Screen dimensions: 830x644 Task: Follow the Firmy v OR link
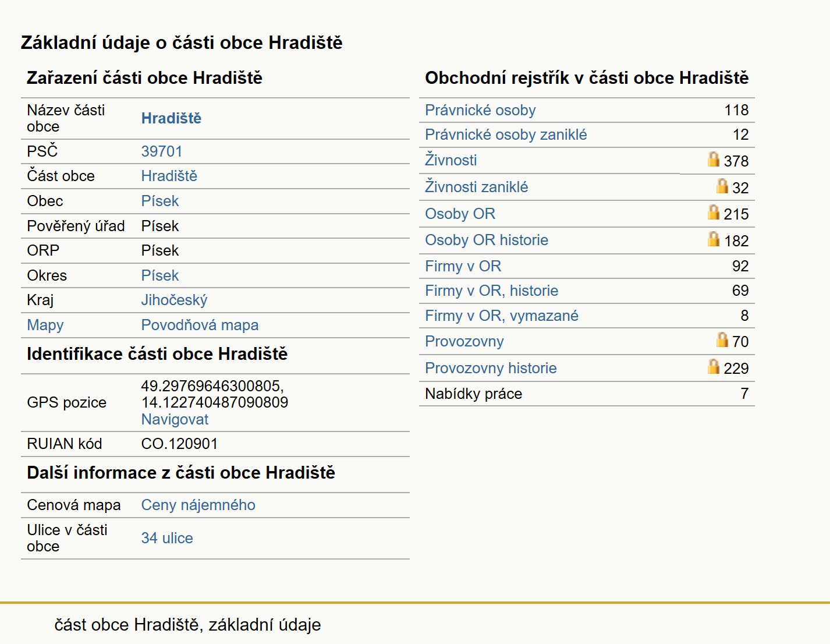coord(463,266)
